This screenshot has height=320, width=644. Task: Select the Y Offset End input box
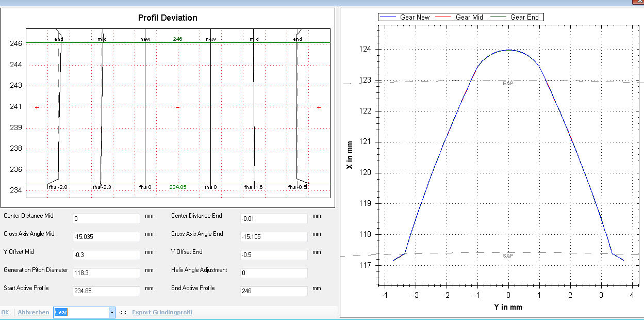pyautogui.click(x=274, y=254)
